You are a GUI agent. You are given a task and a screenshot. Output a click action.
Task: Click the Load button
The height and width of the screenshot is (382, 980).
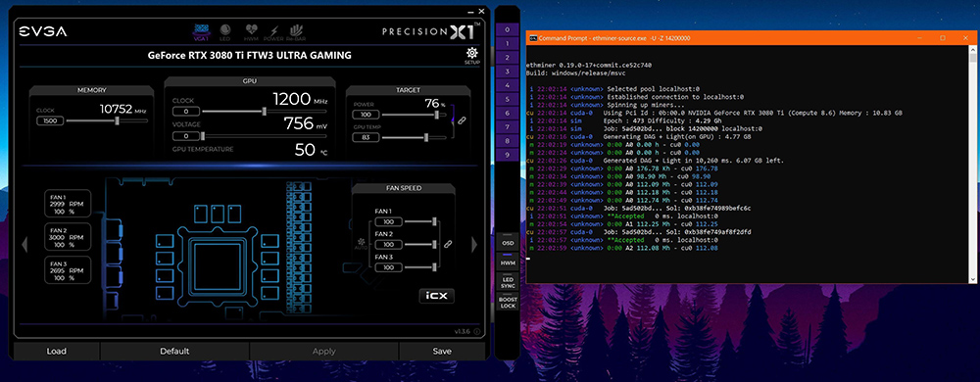(x=56, y=351)
